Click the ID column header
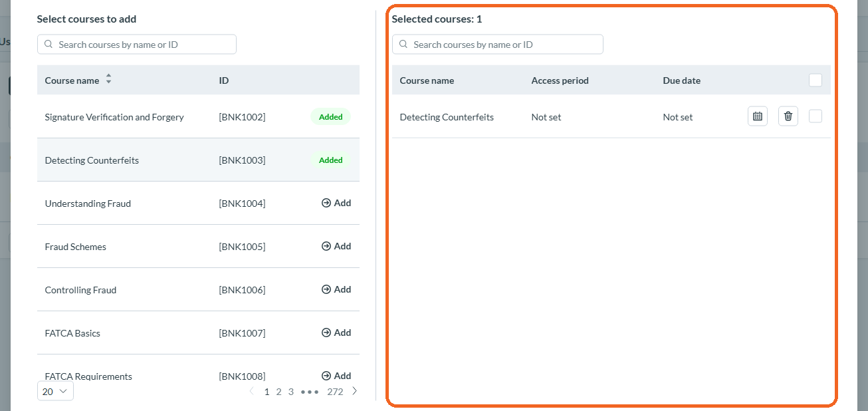This screenshot has width=868, height=411. (224, 80)
